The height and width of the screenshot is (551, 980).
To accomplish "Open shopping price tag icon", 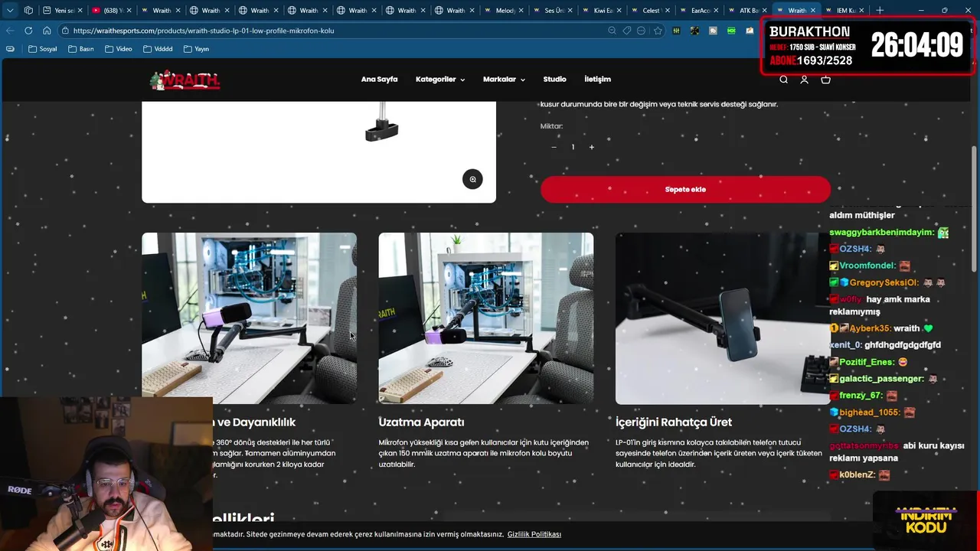I will coord(626,31).
